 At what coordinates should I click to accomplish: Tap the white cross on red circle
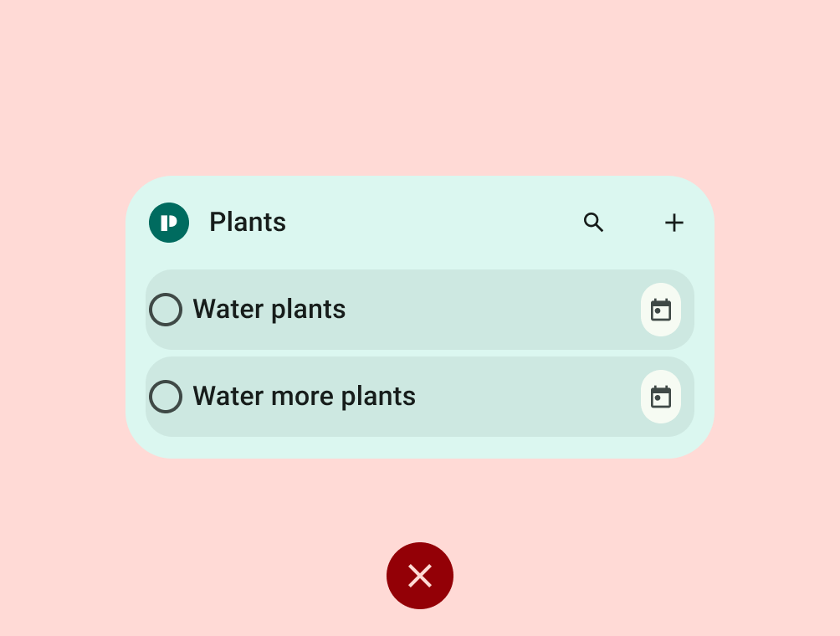[420, 576]
